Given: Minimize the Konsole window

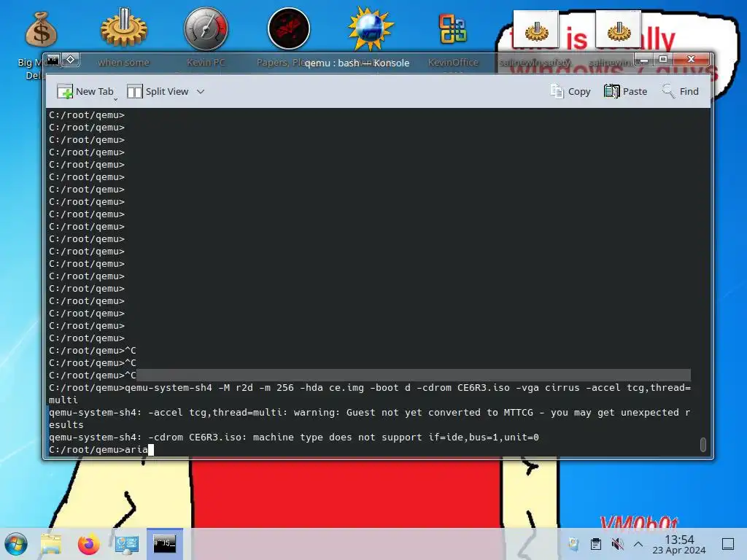Looking at the screenshot, I should coord(644,60).
